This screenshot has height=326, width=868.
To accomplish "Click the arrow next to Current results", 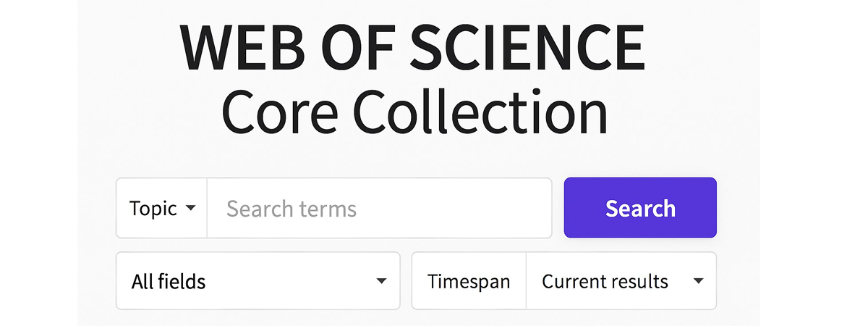I will coord(698,281).
